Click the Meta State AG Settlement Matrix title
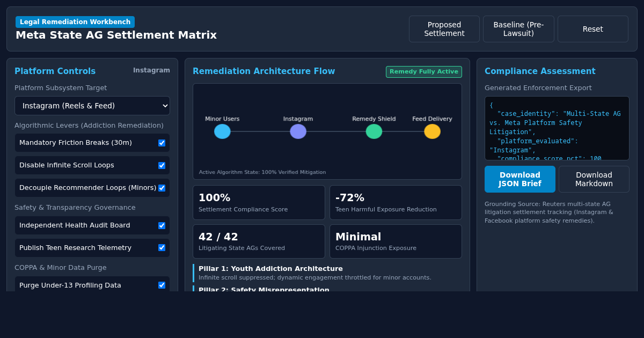This screenshot has width=644, height=338. [x=116, y=35]
